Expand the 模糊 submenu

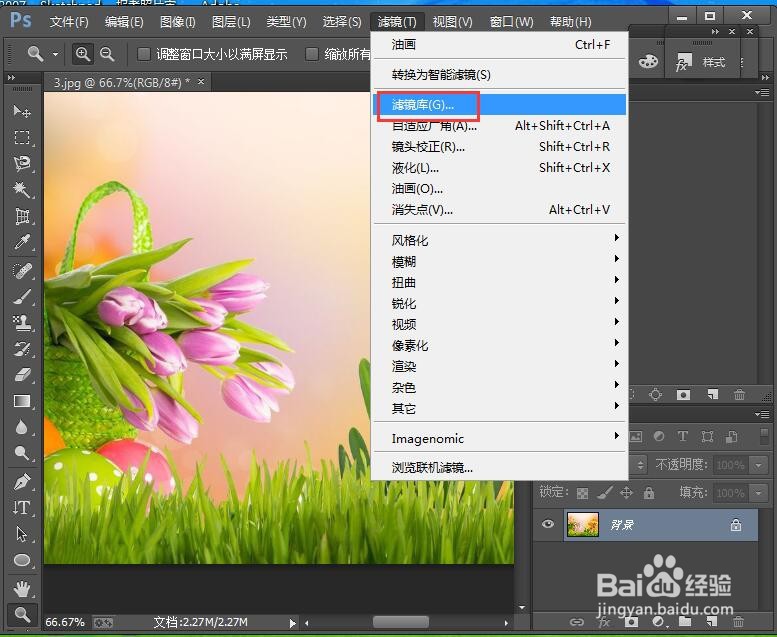500,261
